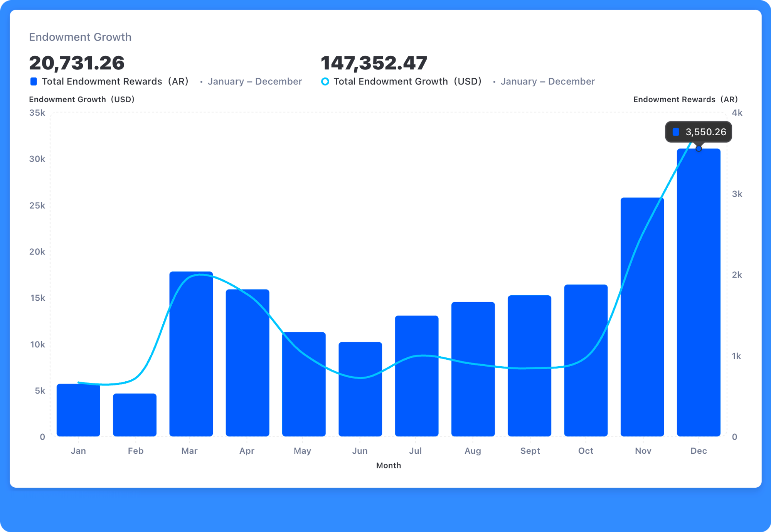The width and height of the screenshot is (771, 532).
Task: Click the highlighted data point on Dec
Action: pyautogui.click(x=699, y=149)
